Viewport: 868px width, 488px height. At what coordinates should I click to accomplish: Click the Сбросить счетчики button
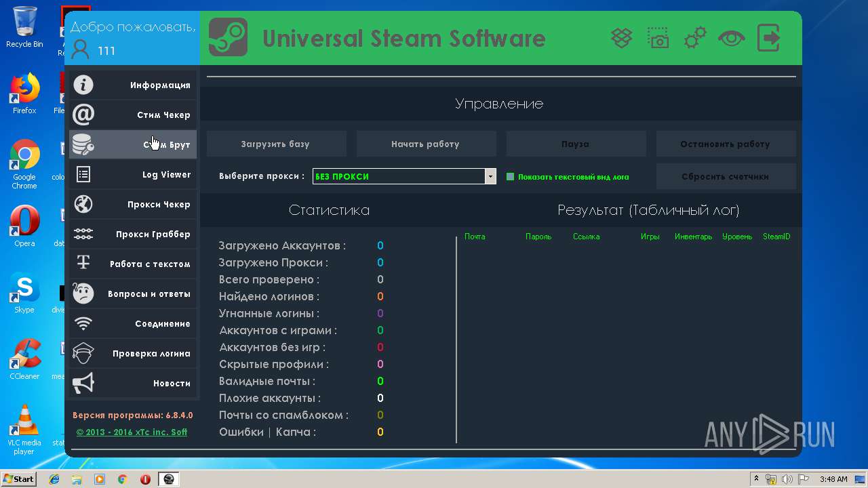[726, 176]
